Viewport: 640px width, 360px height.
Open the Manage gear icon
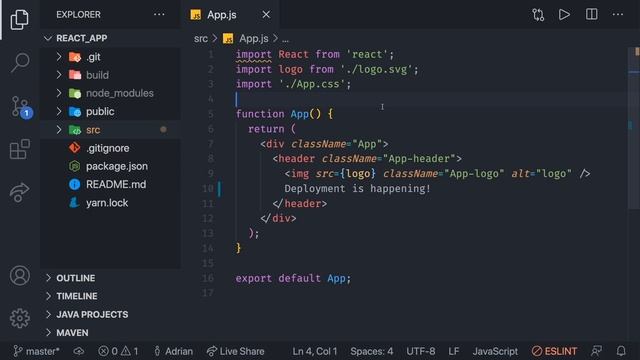pos(20,318)
